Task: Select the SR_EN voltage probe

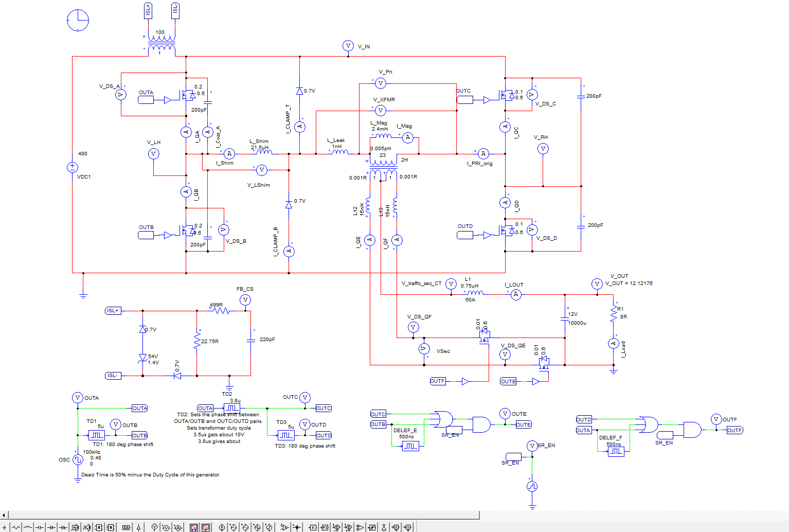Action: point(532,446)
